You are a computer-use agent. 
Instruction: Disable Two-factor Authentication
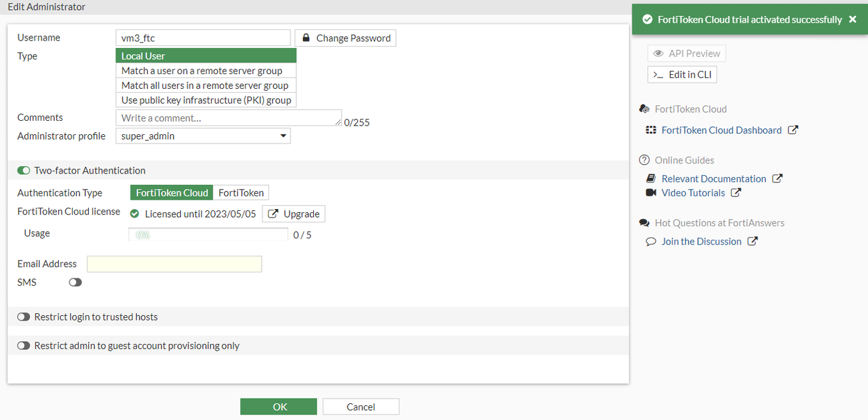[x=23, y=170]
